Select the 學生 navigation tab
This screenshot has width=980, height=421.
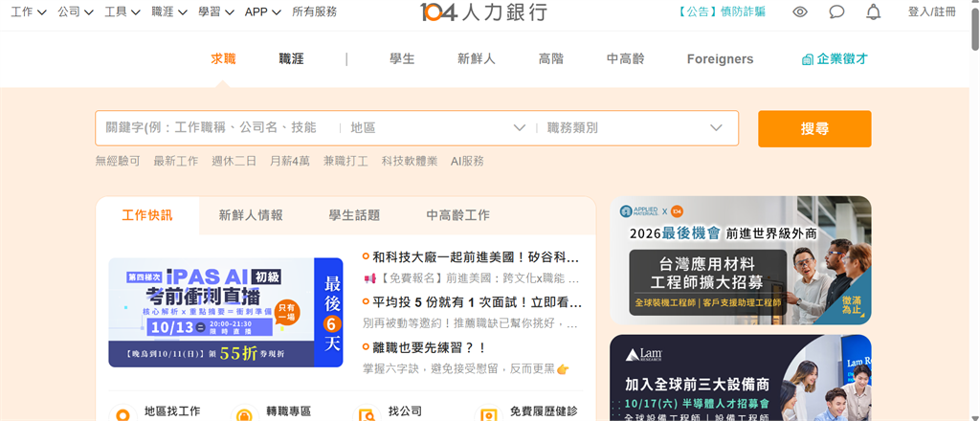click(402, 58)
